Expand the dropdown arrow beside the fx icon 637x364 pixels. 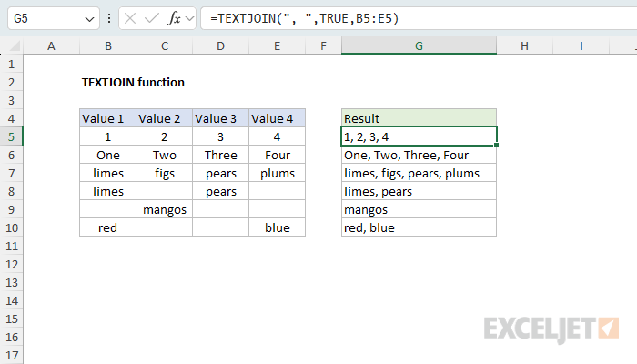click(x=189, y=18)
